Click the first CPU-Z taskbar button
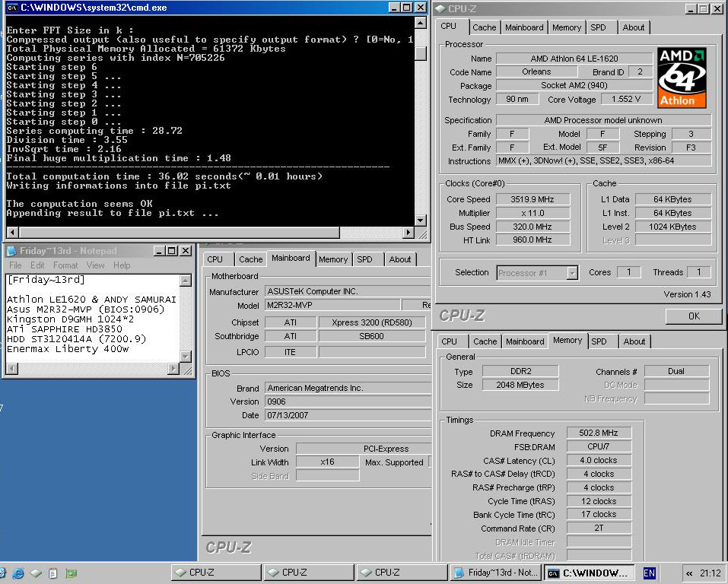Viewport: 728px width, 584px height. tap(216, 573)
